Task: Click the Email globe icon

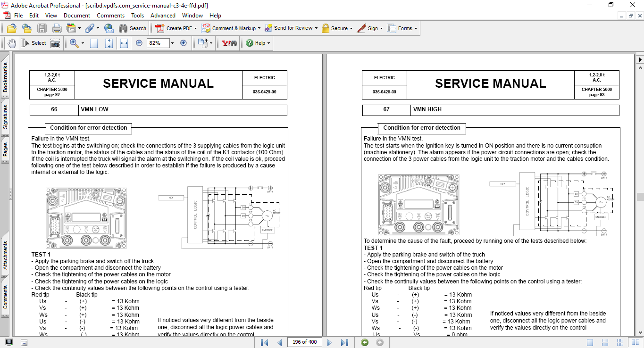Action: 109,28
